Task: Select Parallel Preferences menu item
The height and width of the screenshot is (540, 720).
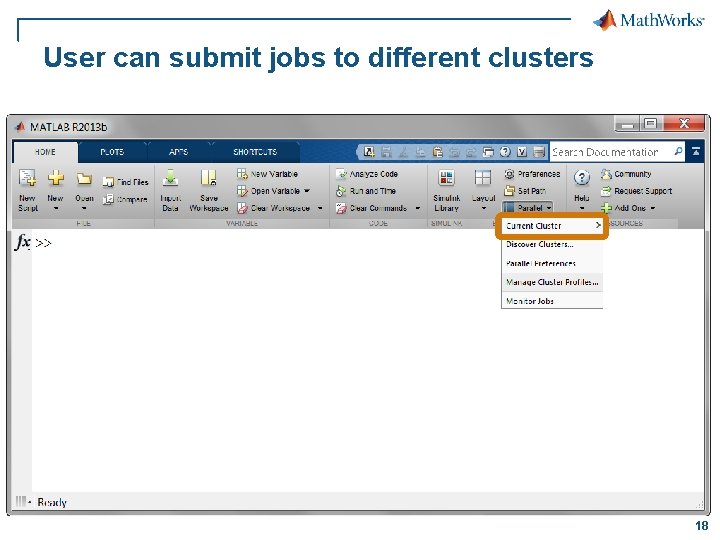Action: (x=552, y=264)
